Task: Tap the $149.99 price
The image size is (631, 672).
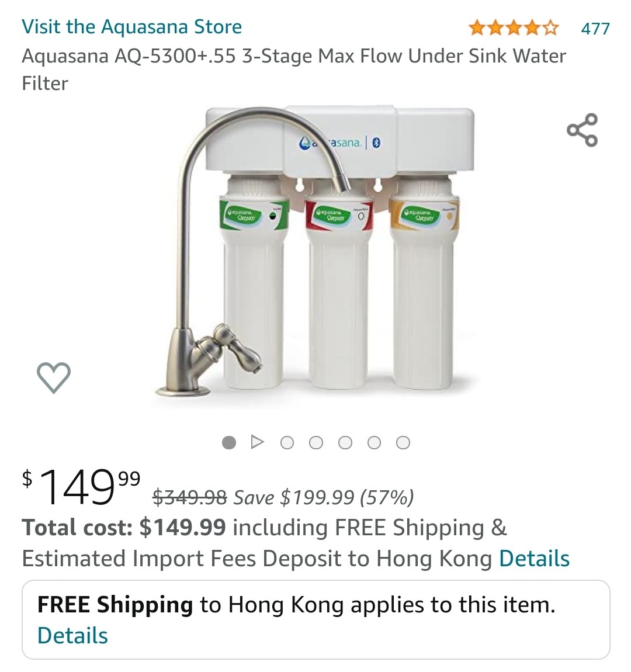Action: coord(81,486)
